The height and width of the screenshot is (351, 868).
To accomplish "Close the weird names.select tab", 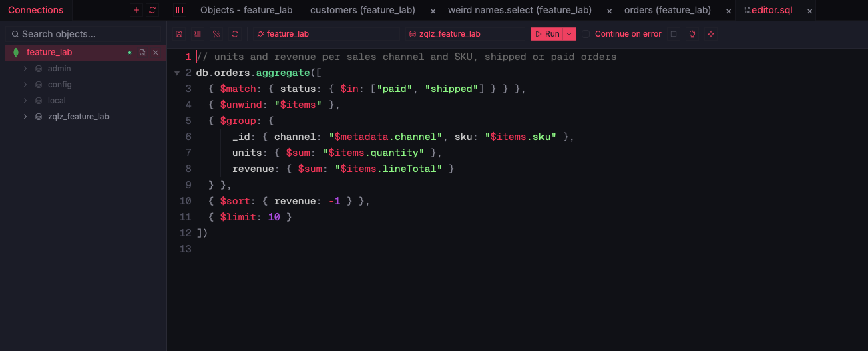I will pyautogui.click(x=609, y=11).
